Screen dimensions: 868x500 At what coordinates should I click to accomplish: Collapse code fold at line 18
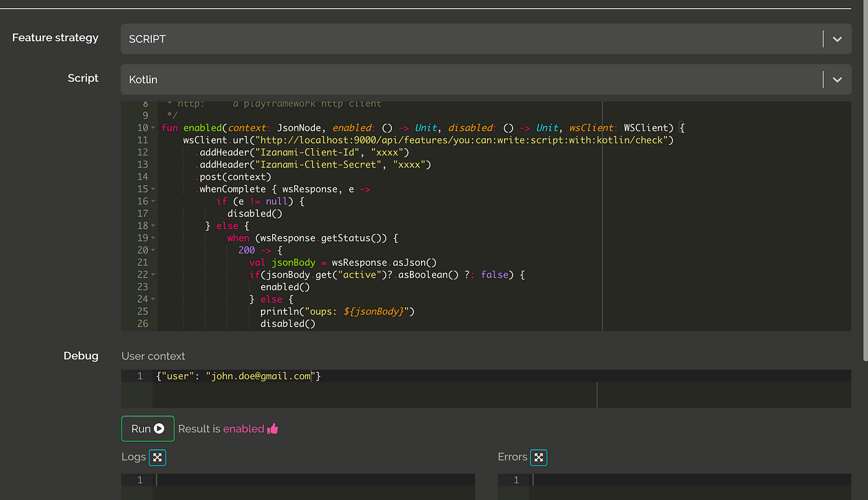(x=153, y=226)
